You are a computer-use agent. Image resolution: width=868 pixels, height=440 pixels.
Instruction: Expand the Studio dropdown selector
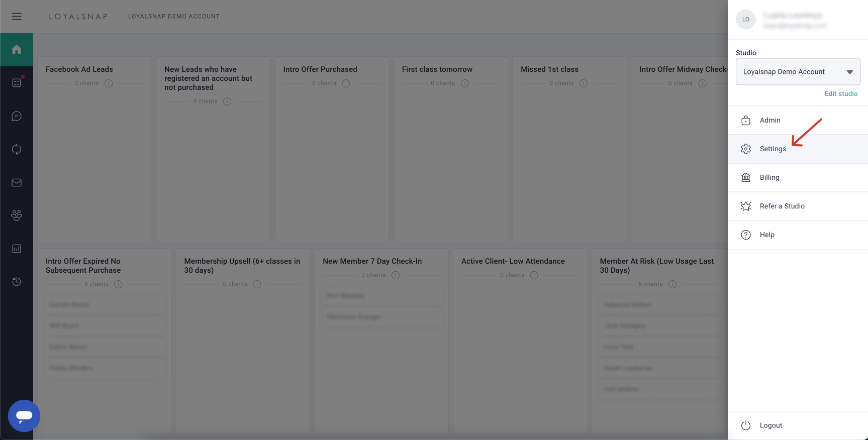pos(798,72)
